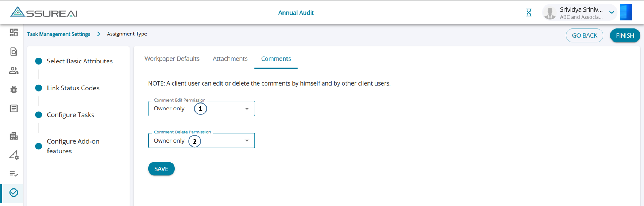Switch to the Workpaper Defaults tab
This screenshot has width=644, height=206.
[x=172, y=59]
